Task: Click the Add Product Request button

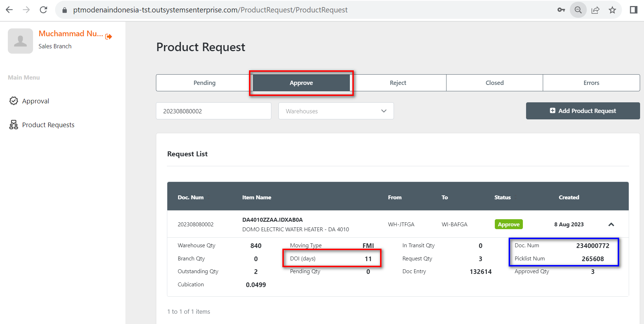Action: (583, 111)
